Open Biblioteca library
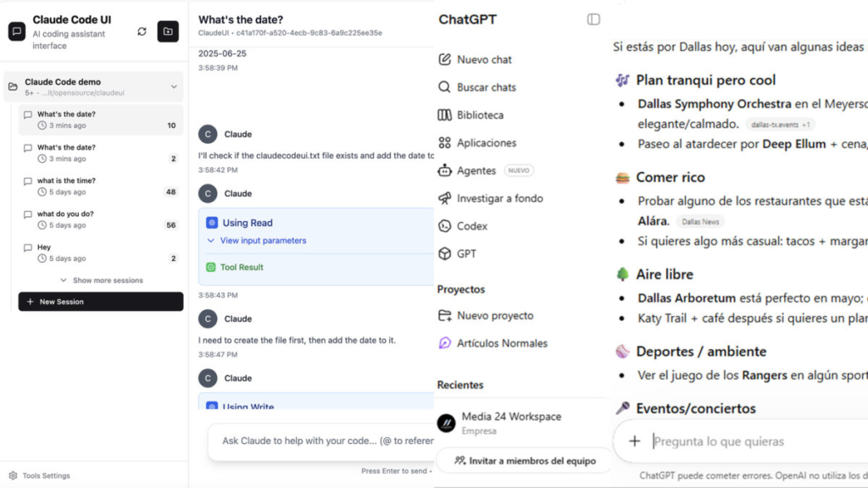868x488 pixels. click(x=470, y=114)
